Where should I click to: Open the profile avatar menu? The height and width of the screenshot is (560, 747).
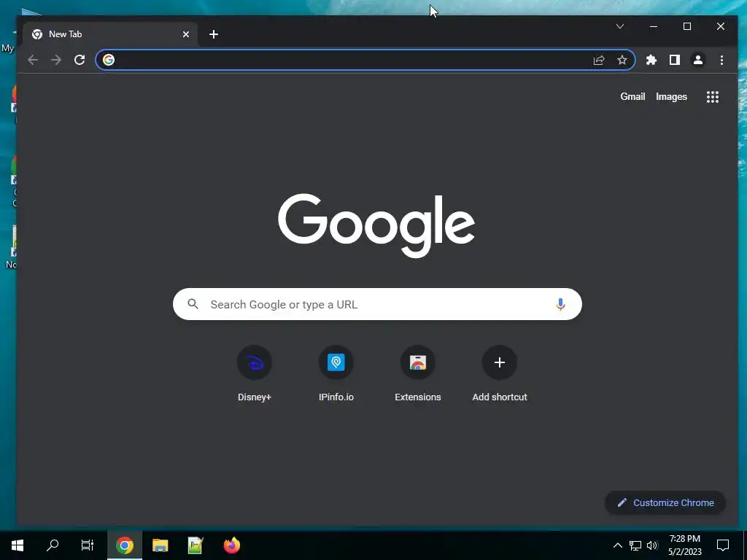click(698, 60)
